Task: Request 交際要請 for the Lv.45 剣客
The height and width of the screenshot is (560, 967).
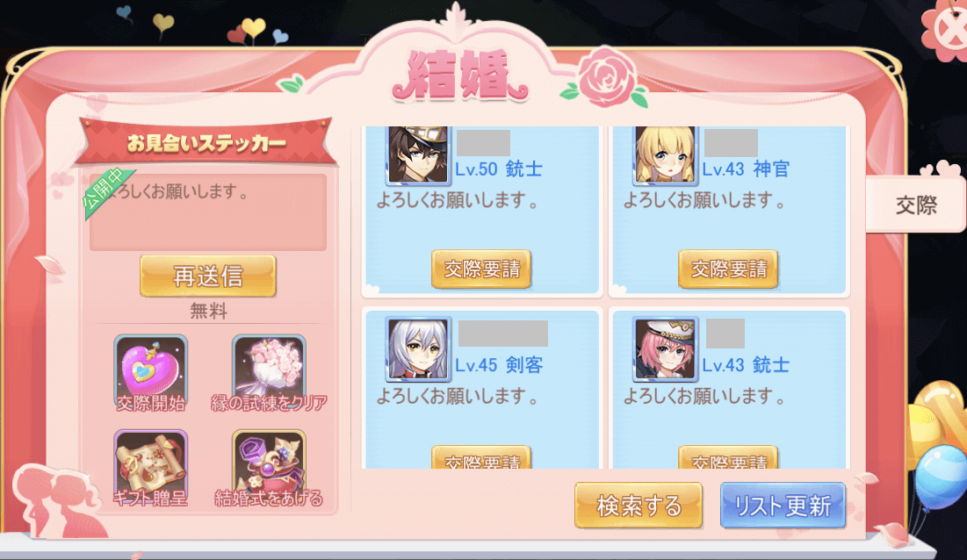Action: point(481,457)
